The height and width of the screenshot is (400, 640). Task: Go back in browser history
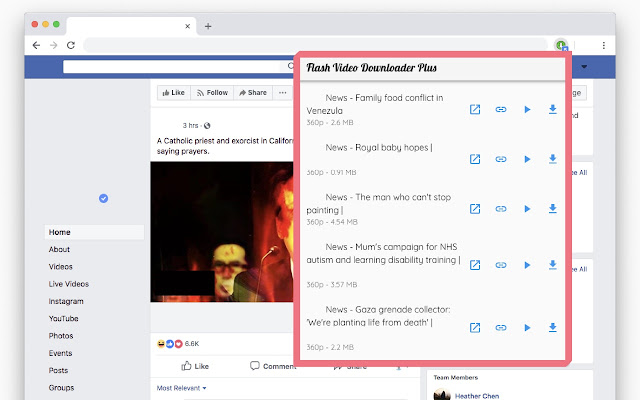36,45
